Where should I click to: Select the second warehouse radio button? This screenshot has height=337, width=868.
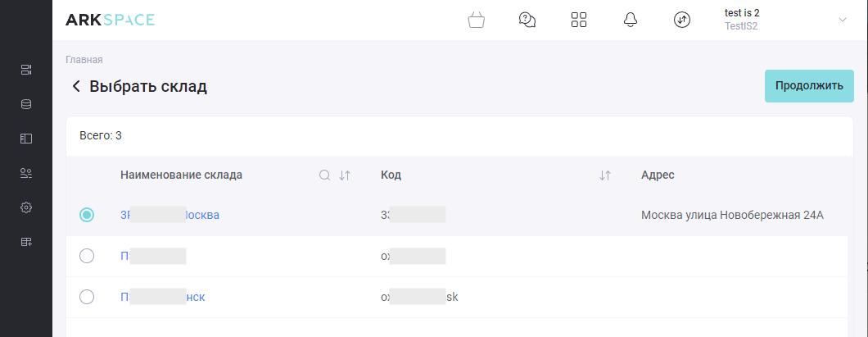click(x=86, y=256)
